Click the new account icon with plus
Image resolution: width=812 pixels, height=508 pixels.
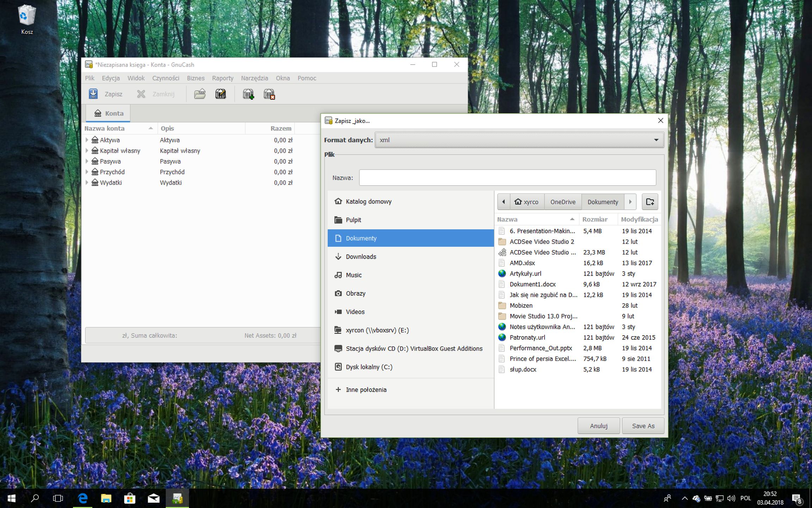[x=248, y=94]
